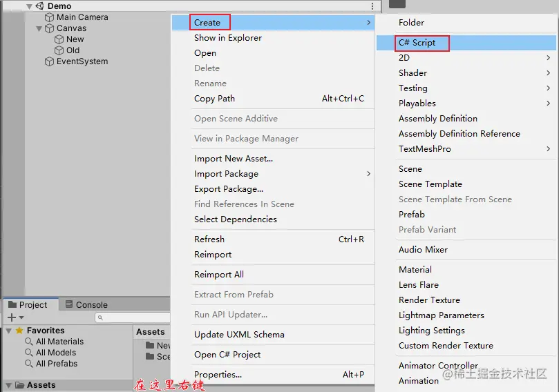Screen dimensions: 559x392
Task: Collapse the Favorites group
Action: click(9, 331)
